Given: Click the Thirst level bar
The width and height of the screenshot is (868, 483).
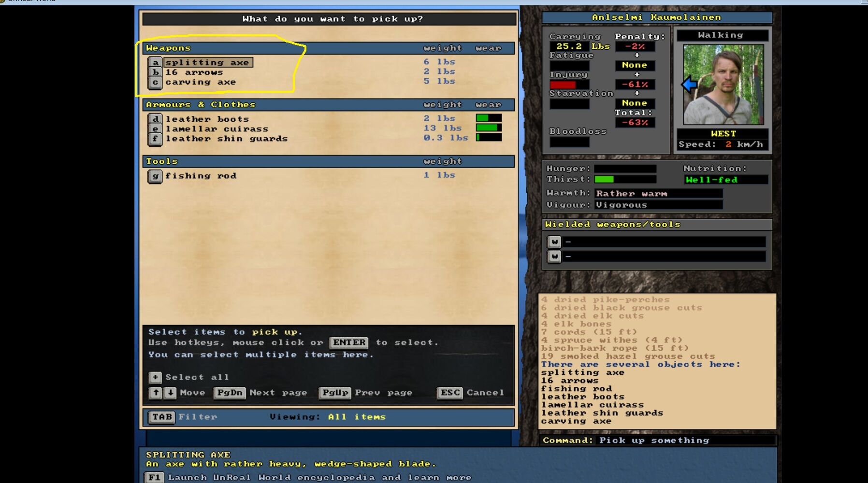Looking at the screenshot, I should click(x=625, y=179).
